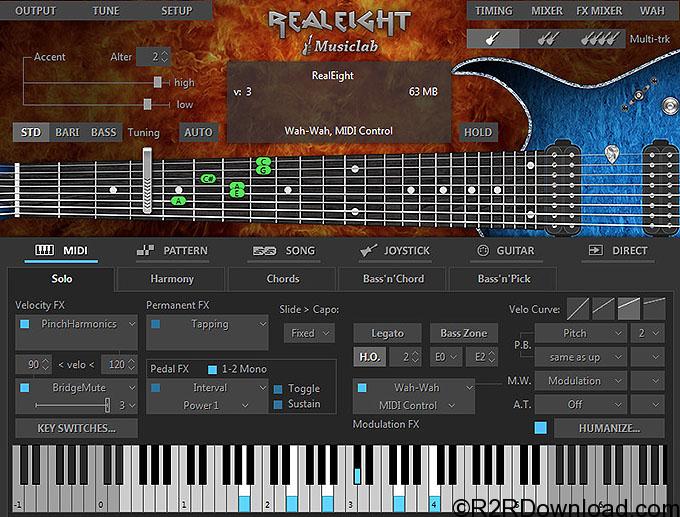Click the capo bar on the fretboard
This screenshot has height=517, width=680.
pos(147,181)
